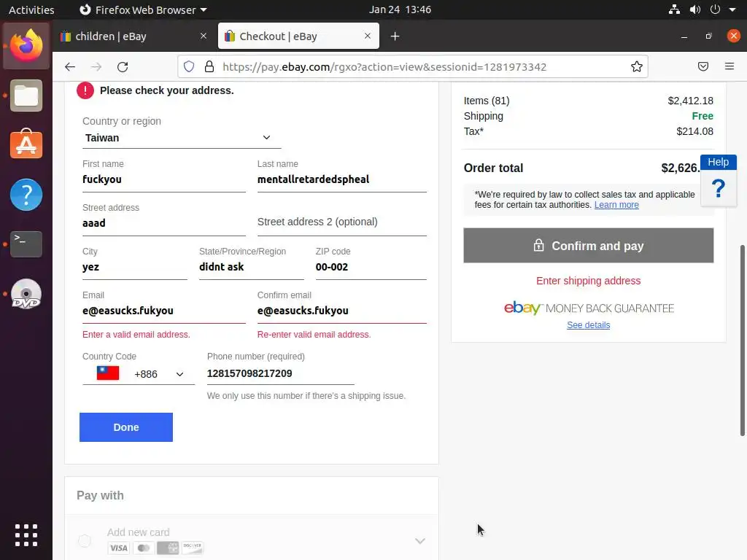Viewport: 747px width, 560px height.
Task: Click the First name field
Action: click(x=164, y=179)
